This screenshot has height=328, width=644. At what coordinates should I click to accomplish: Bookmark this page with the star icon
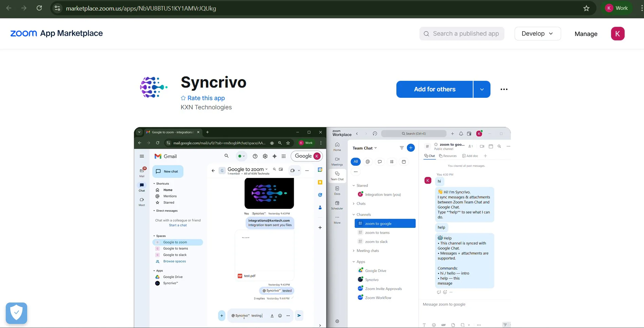click(x=586, y=8)
